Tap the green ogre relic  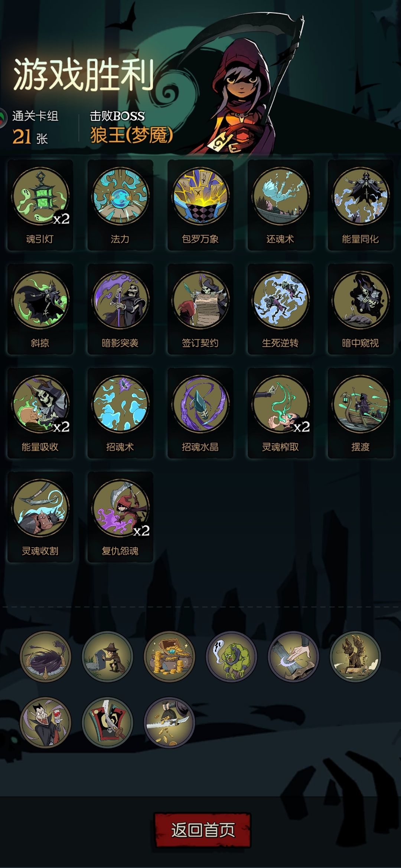pyautogui.click(x=231, y=657)
